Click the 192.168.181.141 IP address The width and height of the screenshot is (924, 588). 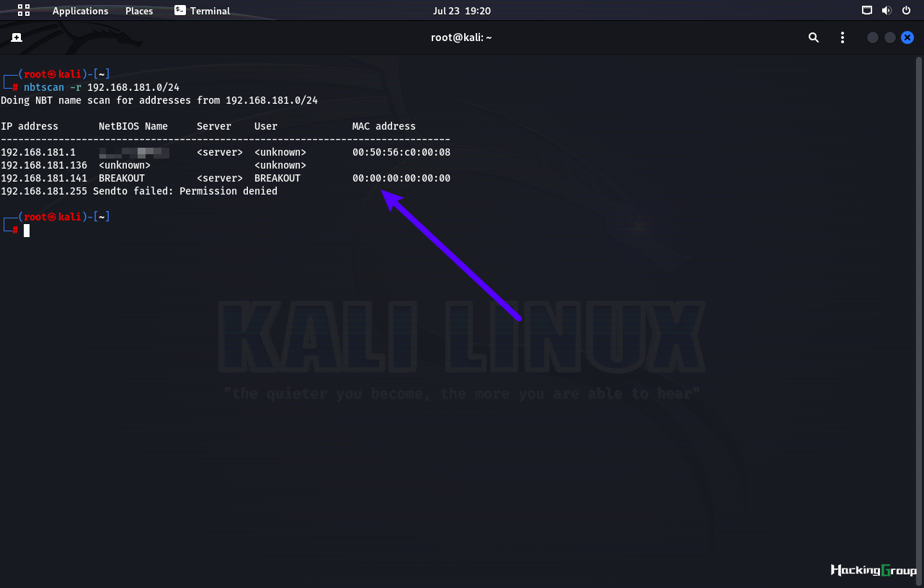coord(44,178)
